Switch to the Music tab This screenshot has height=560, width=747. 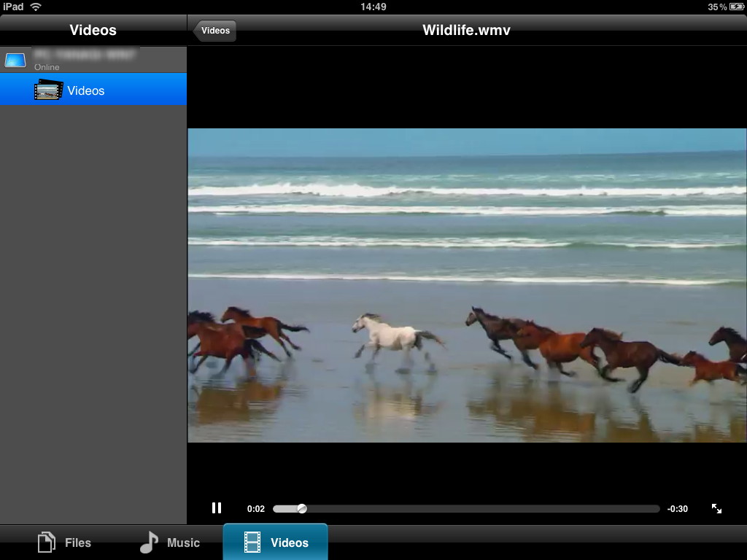pyautogui.click(x=169, y=542)
